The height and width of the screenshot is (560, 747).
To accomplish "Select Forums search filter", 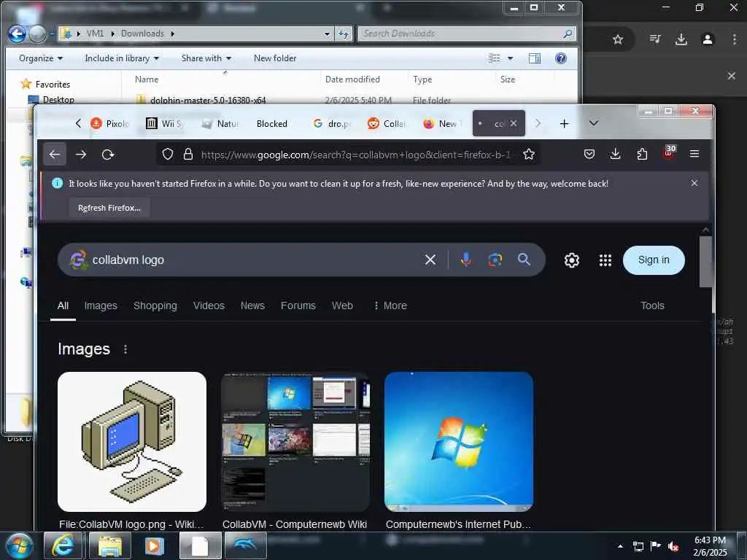I will click(298, 306).
